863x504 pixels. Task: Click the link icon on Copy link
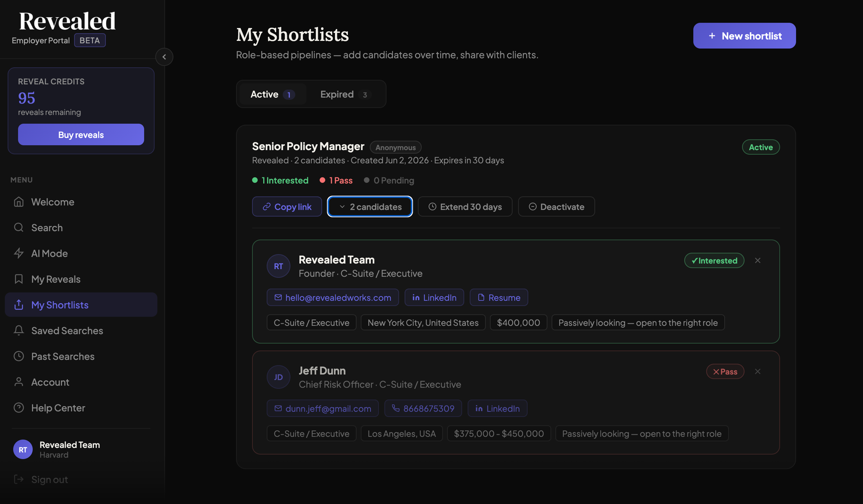pos(266,207)
